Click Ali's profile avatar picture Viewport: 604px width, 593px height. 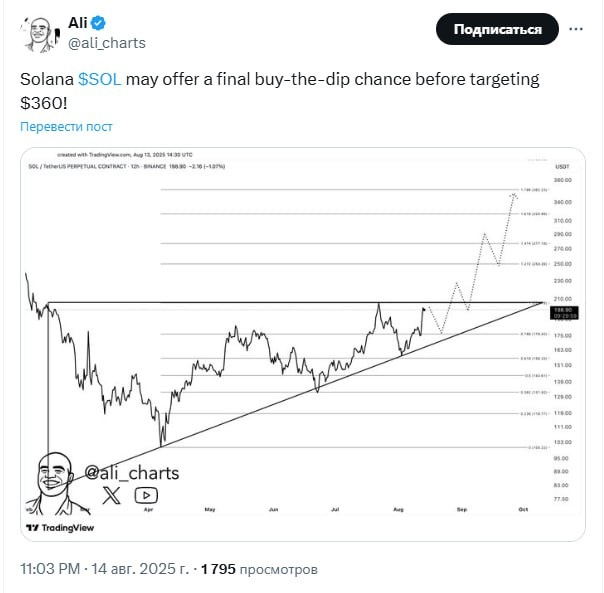click(x=37, y=33)
